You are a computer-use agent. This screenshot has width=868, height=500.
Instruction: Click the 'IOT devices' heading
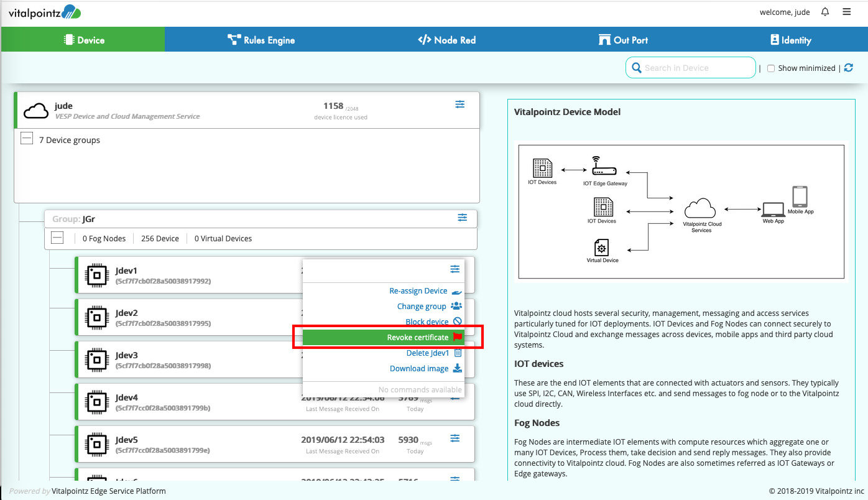coord(539,364)
